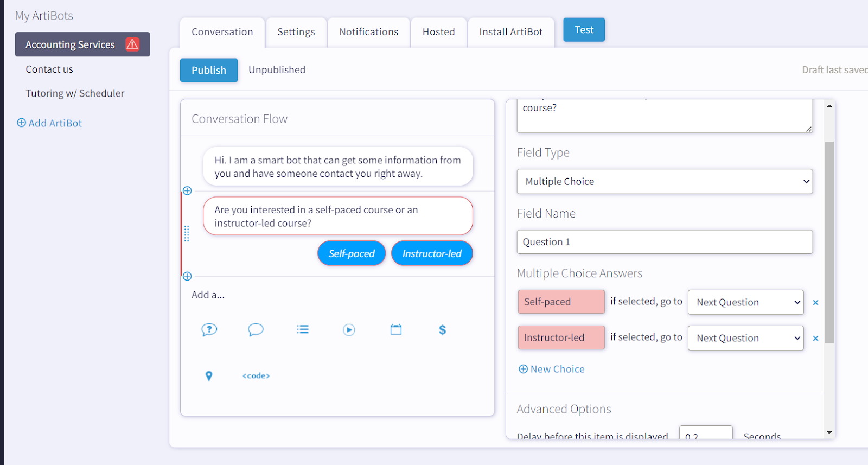
Task: Open the Field Type dropdown
Action: click(x=665, y=182)
